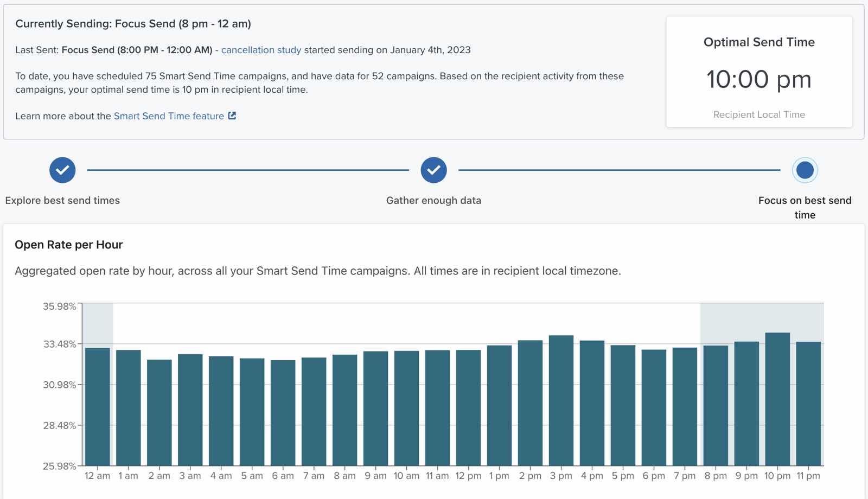The width and height of the screenshot is (868, 499).
Task: Click the 9 pm x-axis label
Action: point(746,476)
